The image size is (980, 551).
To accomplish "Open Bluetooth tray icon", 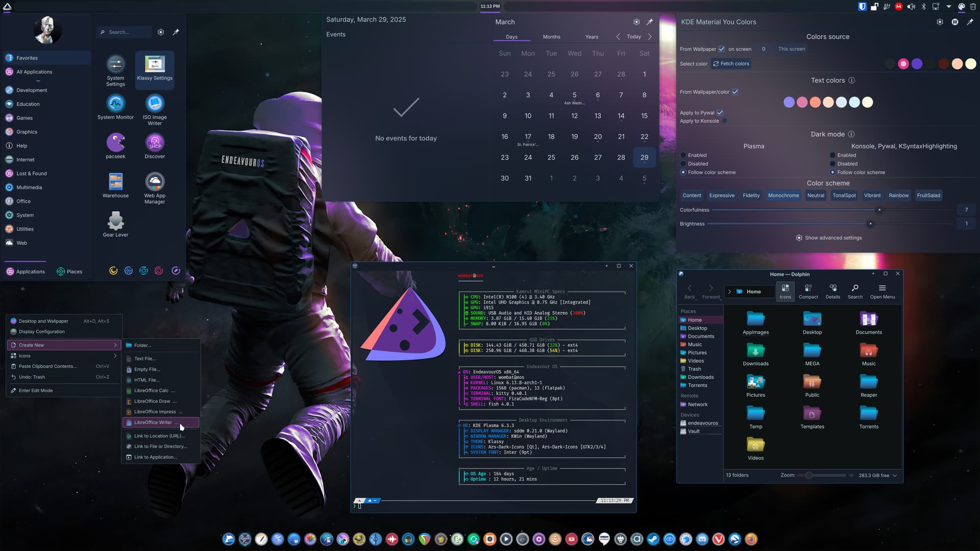I will tap(923, 7).
